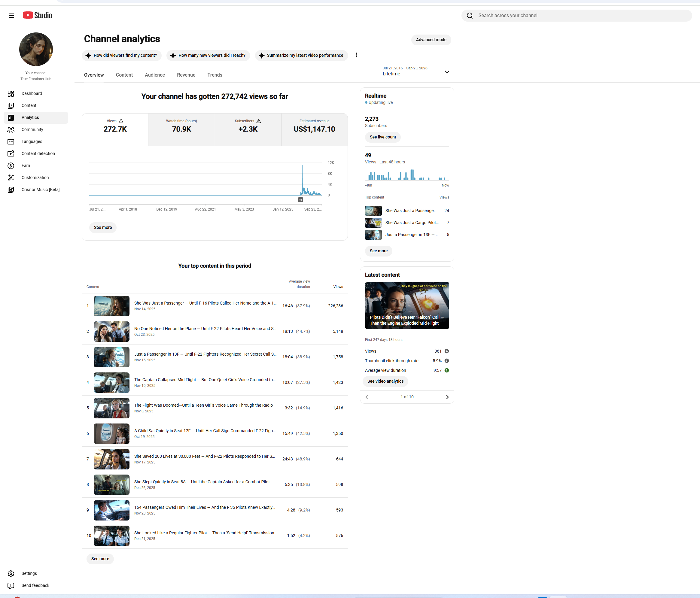
Task: Open the hamburger navigation menu
Action: (x=11, y=16)
